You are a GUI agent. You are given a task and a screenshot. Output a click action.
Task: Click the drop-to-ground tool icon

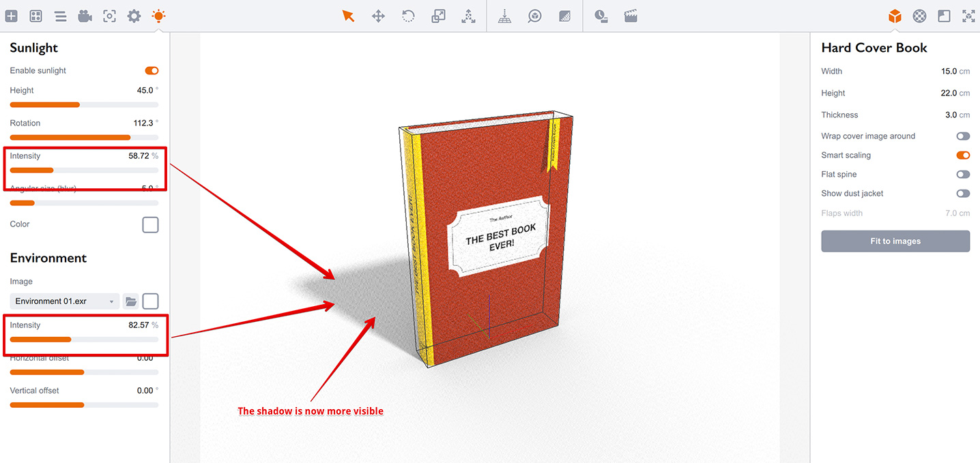[x=504, y=16]
